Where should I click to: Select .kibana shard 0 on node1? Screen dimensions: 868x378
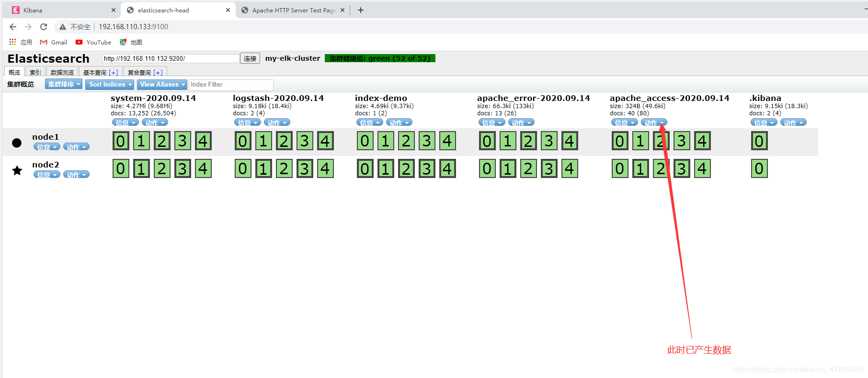(759, 141)
